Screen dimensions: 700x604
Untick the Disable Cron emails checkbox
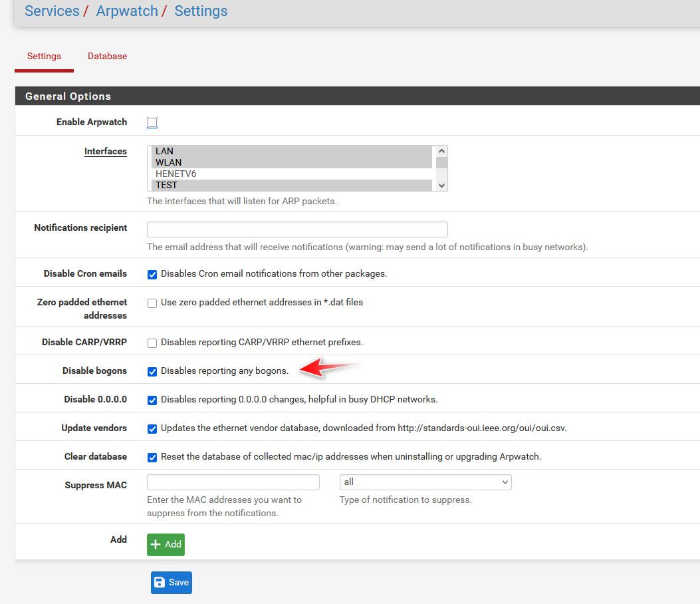click(x=152, y=274)
